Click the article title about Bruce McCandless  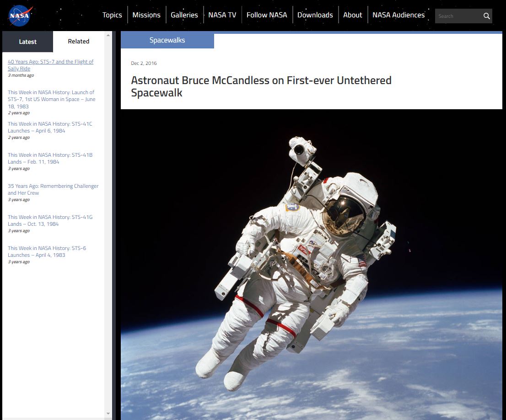(x=261, y=86)
